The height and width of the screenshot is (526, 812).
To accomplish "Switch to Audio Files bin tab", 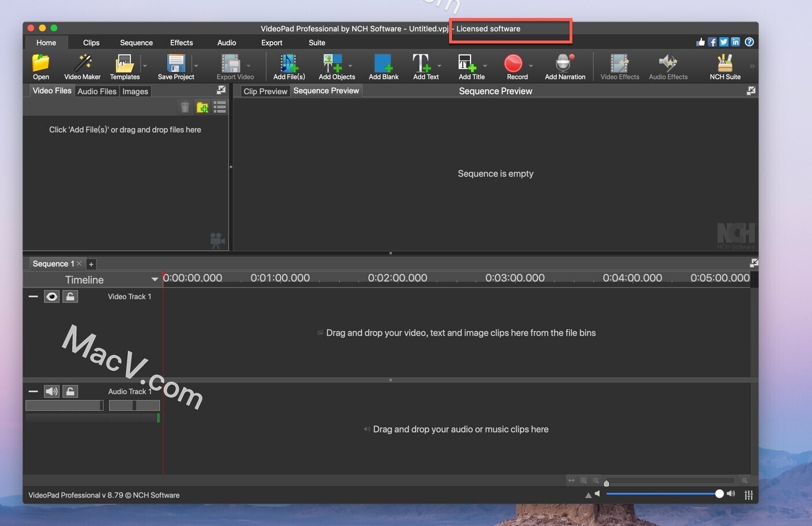I will (x=97, y=91).
